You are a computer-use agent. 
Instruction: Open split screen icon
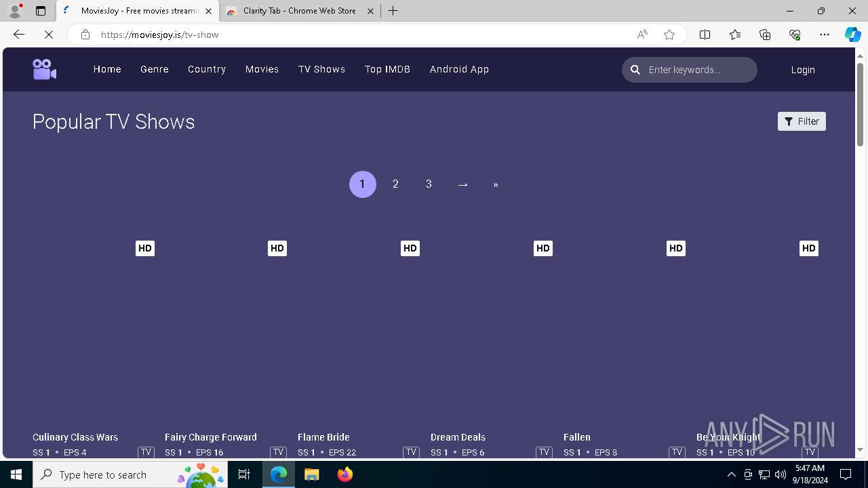pyautogui.click(x=705, y=35)
